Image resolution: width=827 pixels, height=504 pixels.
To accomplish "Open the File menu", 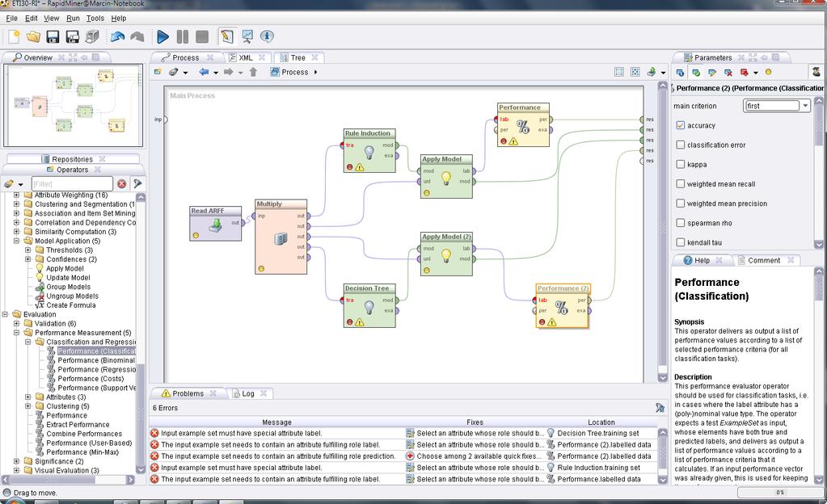I will [x=11, y=18].
